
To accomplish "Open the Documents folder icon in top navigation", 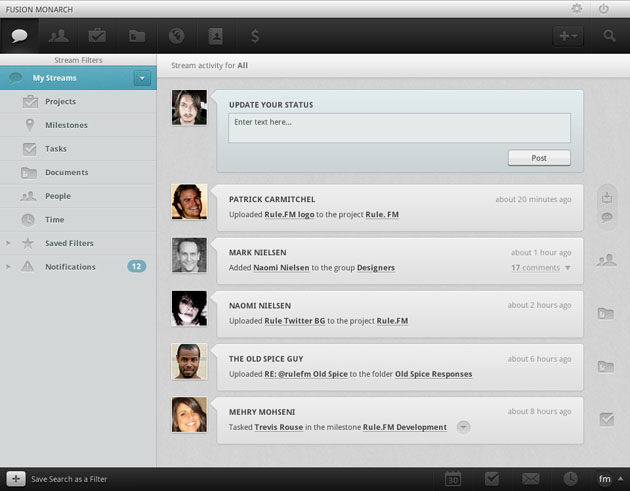I will pos(137,36).
